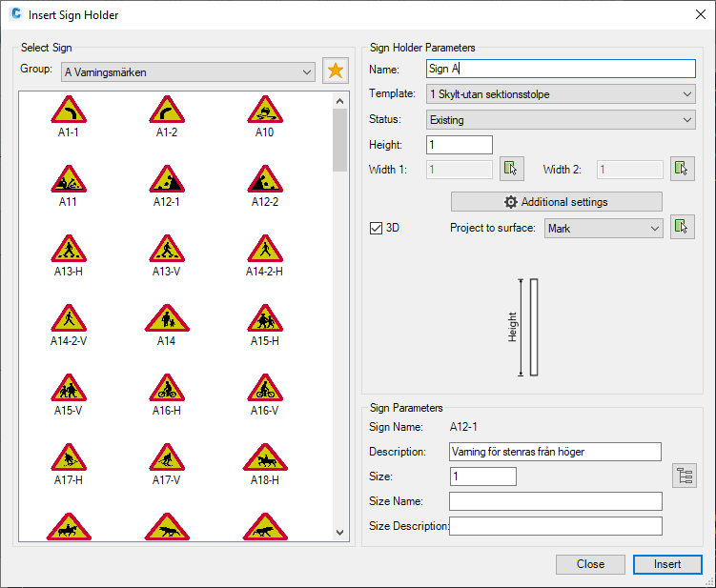Click the Insert button
The height and width of the screenshot is (588, 716).
tap(667, 564)
